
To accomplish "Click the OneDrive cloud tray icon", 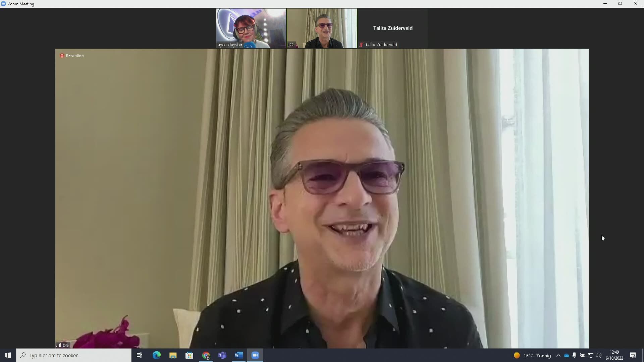I will (567, 356).
